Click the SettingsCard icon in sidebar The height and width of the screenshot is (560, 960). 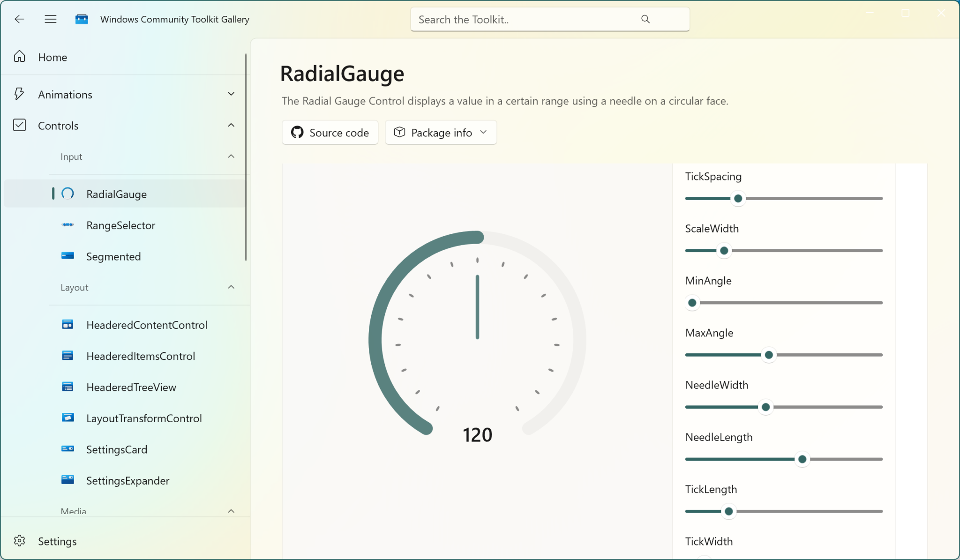tap(67, 449)
